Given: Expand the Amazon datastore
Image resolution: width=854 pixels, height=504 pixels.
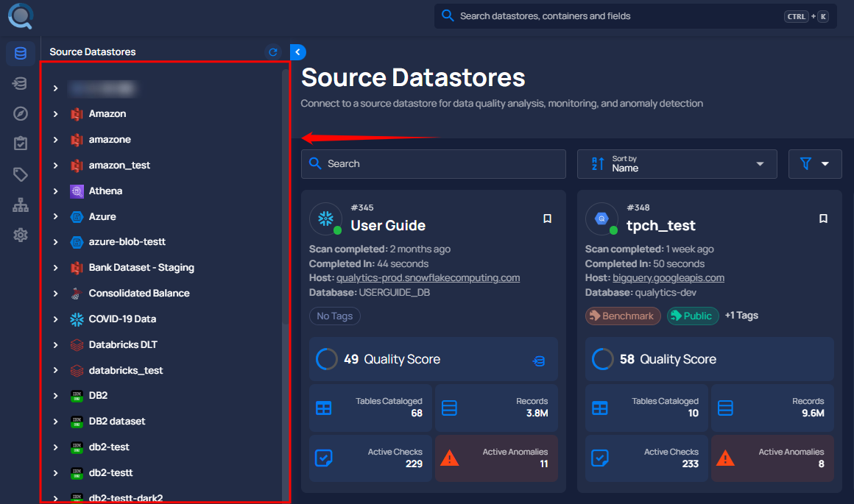Looking at the screenshot, I should tap(55, 114).
